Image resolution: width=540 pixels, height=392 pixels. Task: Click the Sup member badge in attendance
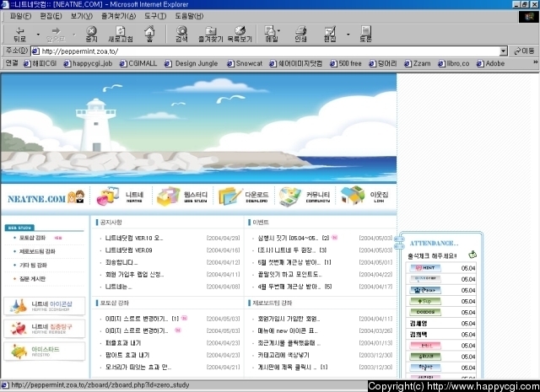(425, 301)
